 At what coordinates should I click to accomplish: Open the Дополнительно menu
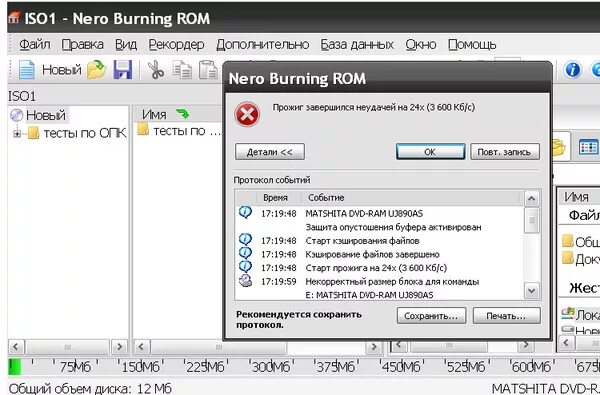point(262,45)
